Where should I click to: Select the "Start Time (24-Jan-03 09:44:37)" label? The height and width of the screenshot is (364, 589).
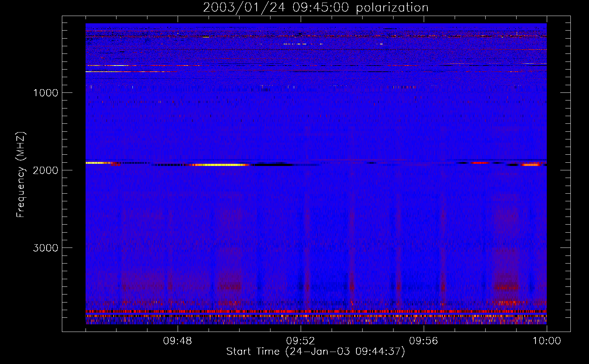pos(316,352)
